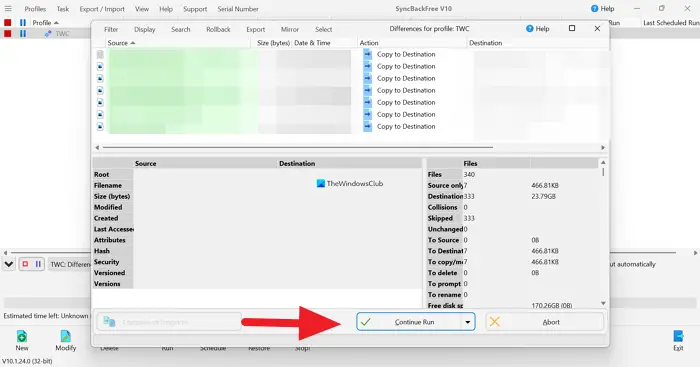Pause the TWC profile with its pause icon
700x367 pixels.
23,33
